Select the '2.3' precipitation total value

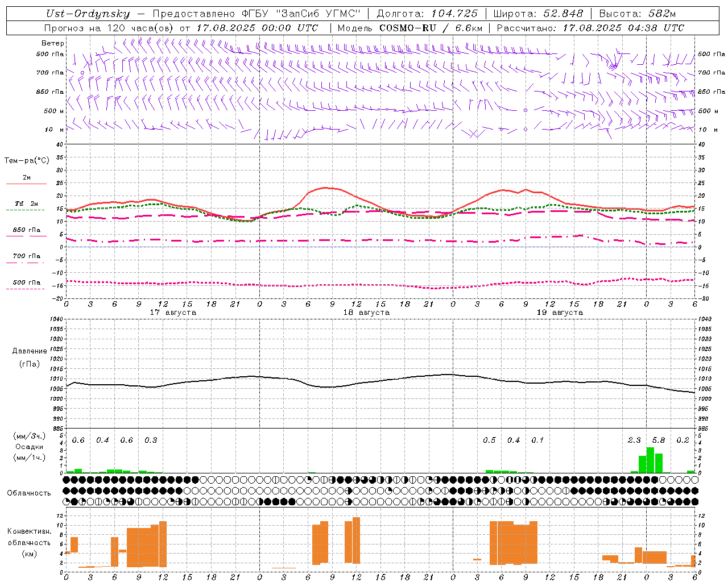point(634,440)
